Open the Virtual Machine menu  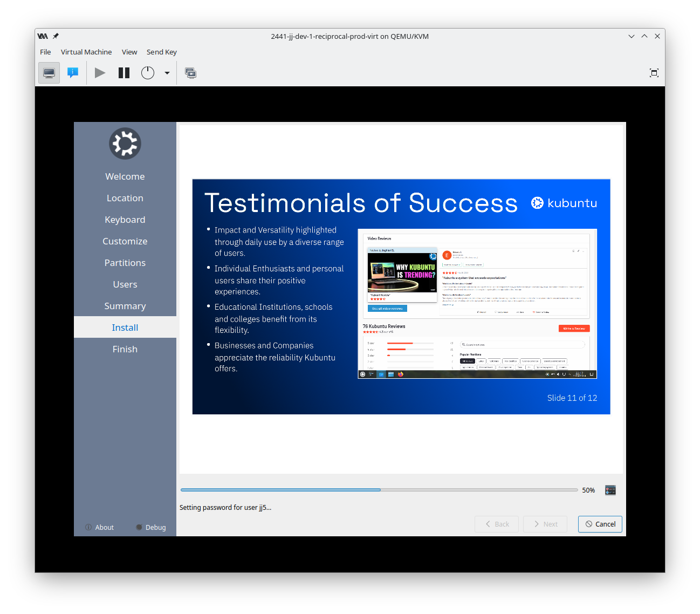(x=86, y=52)
